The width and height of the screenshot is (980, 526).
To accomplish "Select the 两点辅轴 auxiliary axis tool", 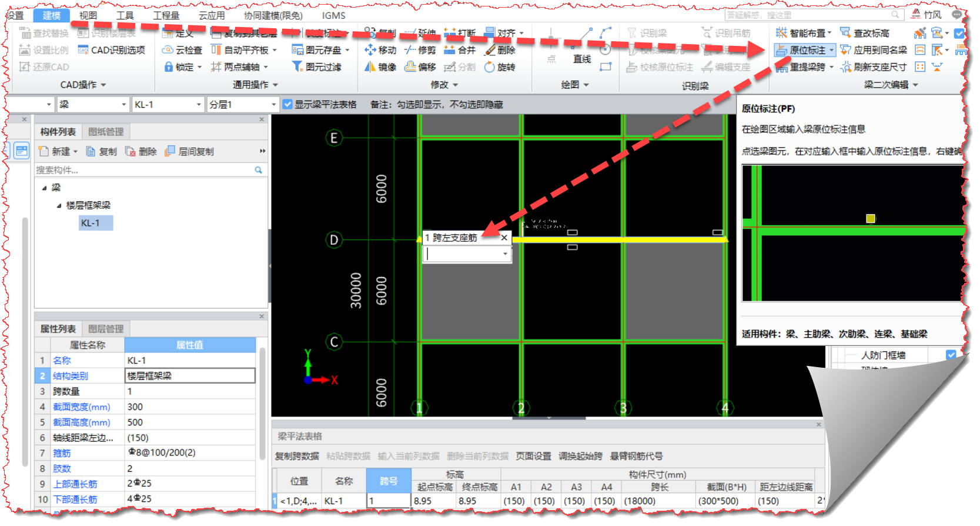I will (x=239, y=67).
